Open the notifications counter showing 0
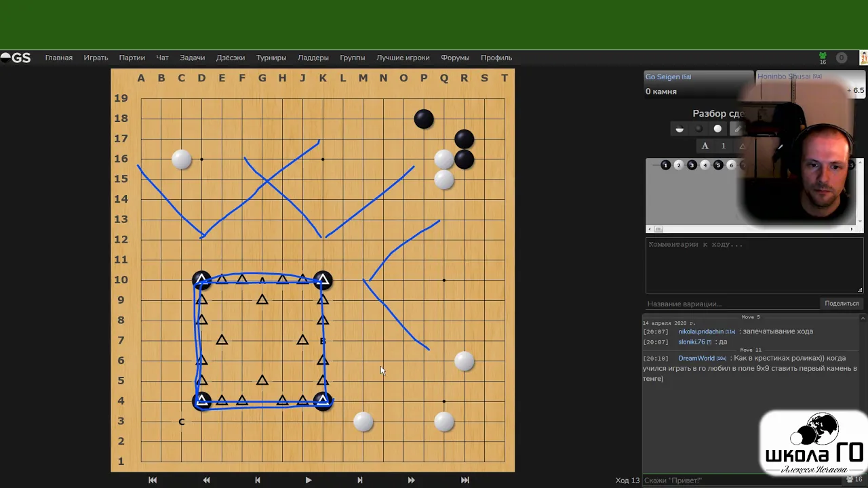The image size is (868, 488). (842, 58)
